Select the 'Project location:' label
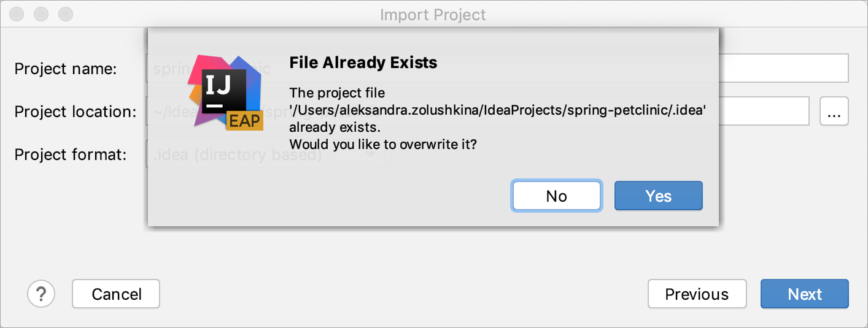 tap(76, 112)
